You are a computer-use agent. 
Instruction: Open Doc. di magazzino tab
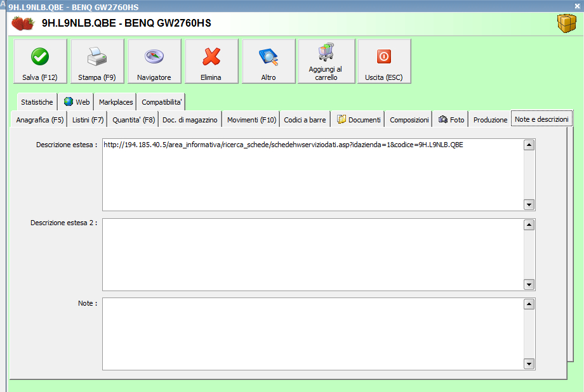click(x=190, y=120)
